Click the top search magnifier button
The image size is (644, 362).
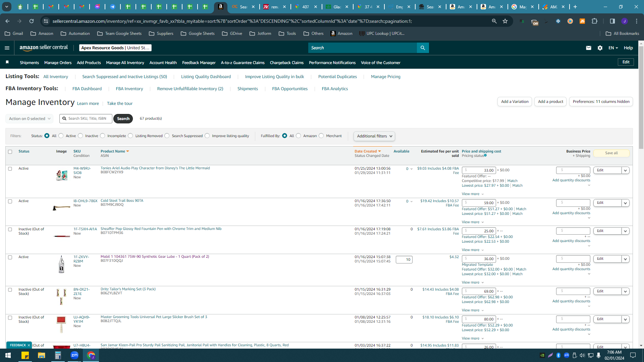coord(423,48)
